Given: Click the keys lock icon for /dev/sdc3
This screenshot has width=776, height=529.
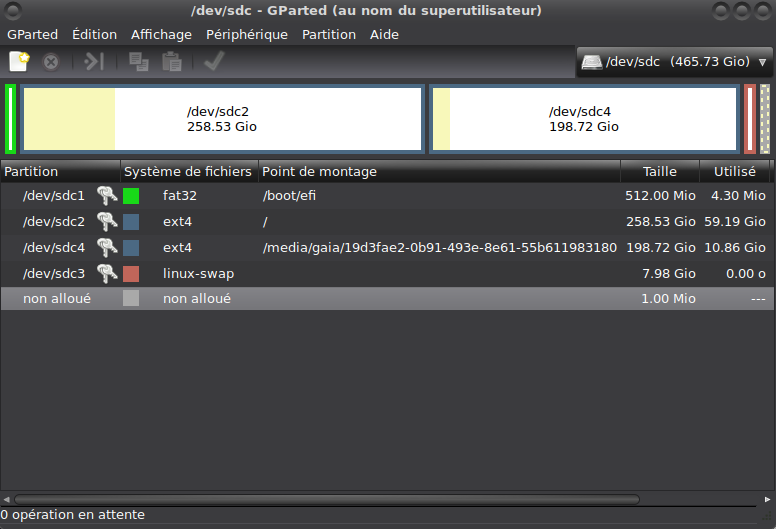Looking at the screenshot, I should tap(107, 273).
